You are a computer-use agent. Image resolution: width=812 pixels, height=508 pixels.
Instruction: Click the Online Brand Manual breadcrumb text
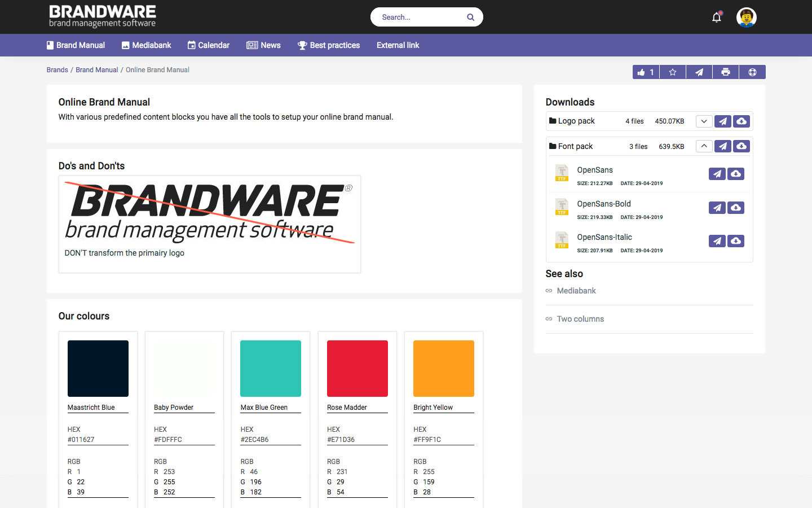tap(157, 70)
